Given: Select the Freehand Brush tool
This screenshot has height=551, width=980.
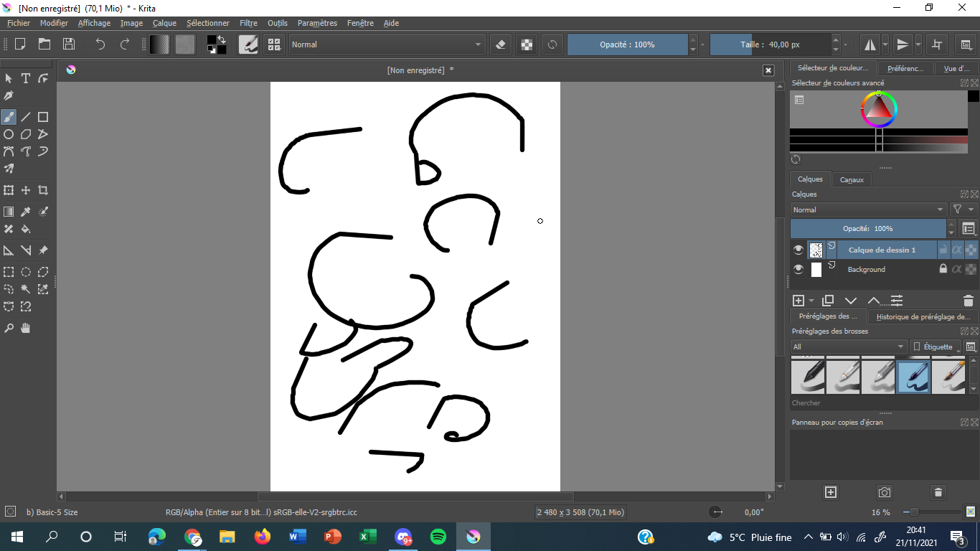Looking at the screenshot, I should [x=9, y=116].
